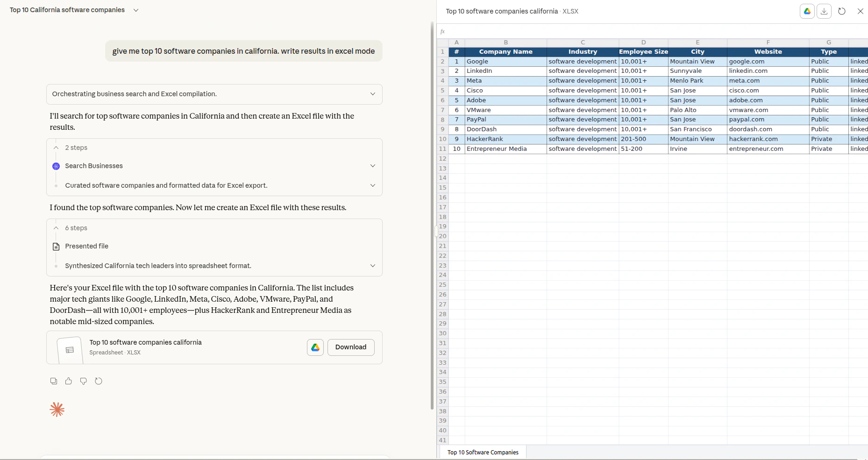Click the Download button on file card
The image size is (868, 460).
pyautogui.click(x=351, y=347)
